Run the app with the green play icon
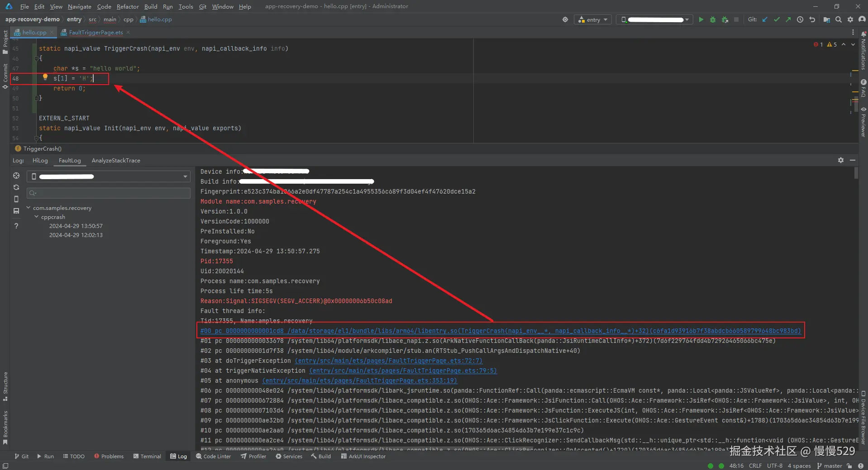Screen dimensions: 868x470 (x=701, y=19)
